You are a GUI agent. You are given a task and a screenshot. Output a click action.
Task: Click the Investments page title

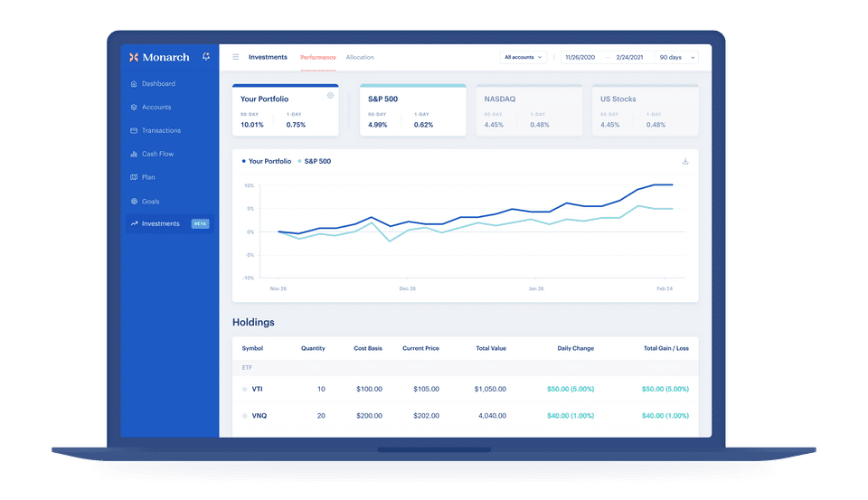point(268,58)
